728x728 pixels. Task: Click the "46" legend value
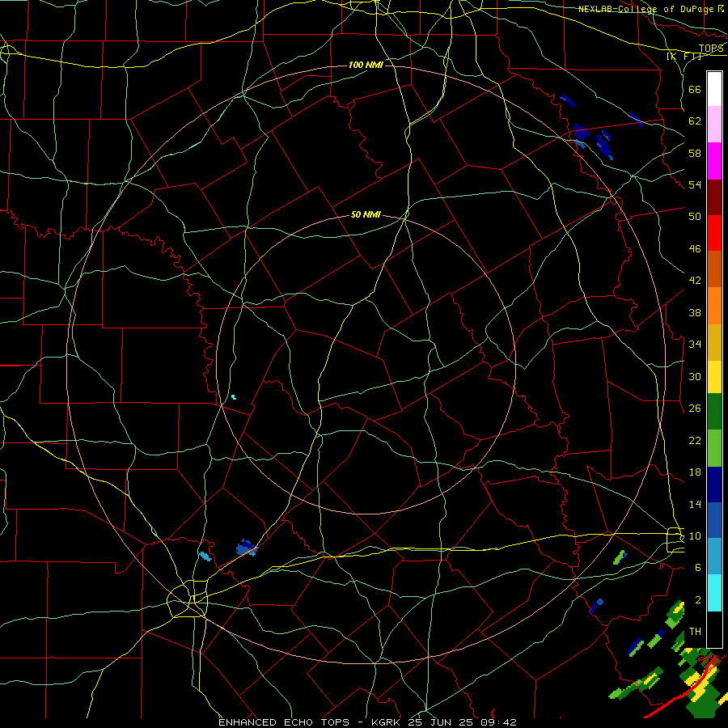tap(695, 249)
